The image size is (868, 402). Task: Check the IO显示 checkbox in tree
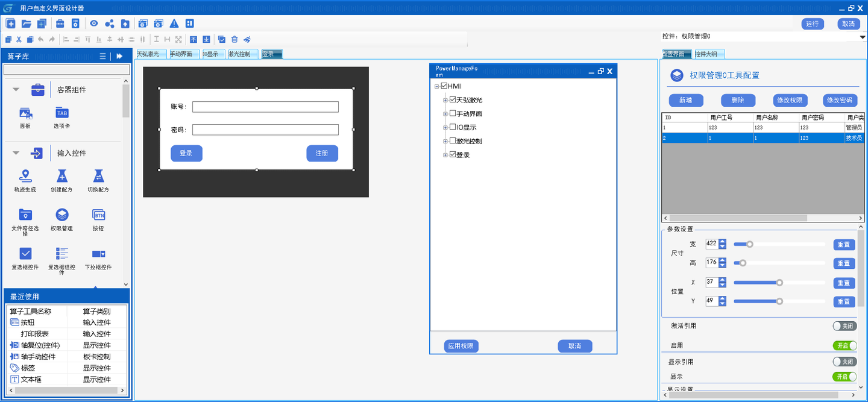(453, 127)
